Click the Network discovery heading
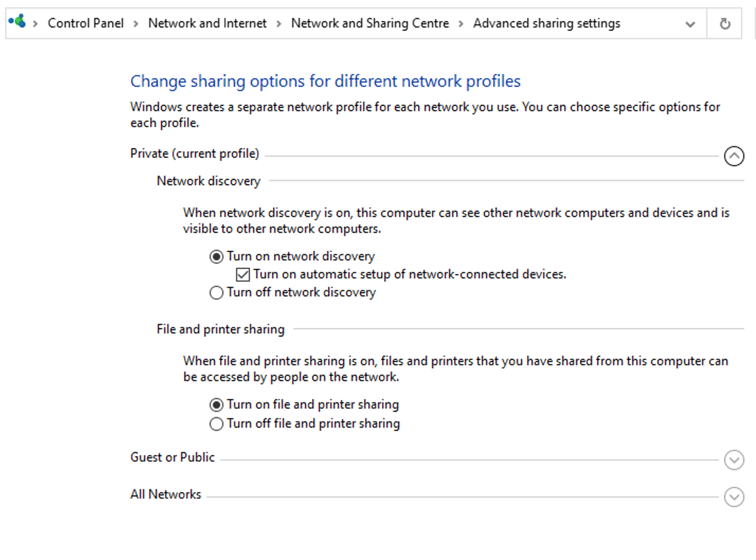756x560 pixels. [x=209, y=181]
